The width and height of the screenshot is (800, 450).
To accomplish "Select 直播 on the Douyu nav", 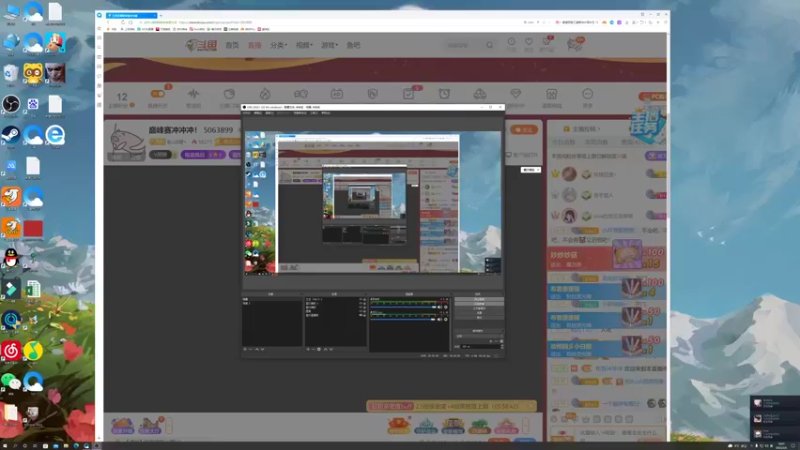I will point(255,45).
